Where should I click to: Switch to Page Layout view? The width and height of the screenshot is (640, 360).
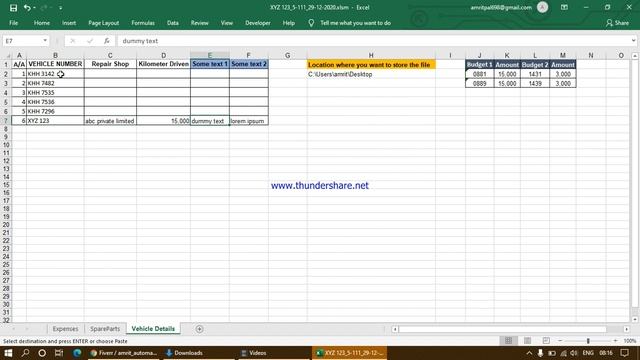pyautogui.click(x=527, y=340)
